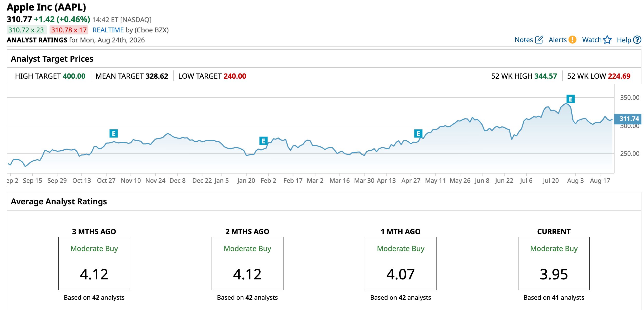
Task: Click the 350.00 price axis label
Action: 630,98
